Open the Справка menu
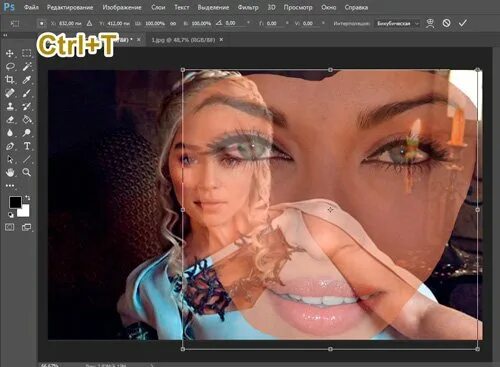The image size is (500, 367). 356,7
